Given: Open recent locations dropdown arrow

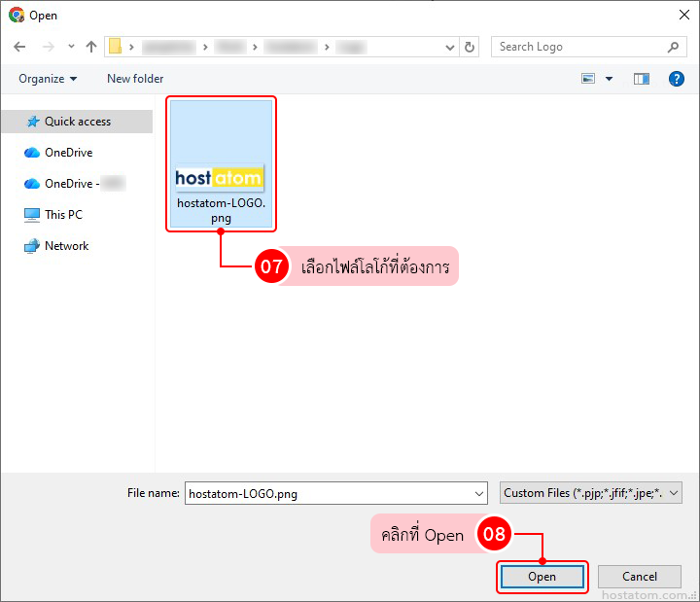Looking at the screenshot, I should tap(71, 47).
